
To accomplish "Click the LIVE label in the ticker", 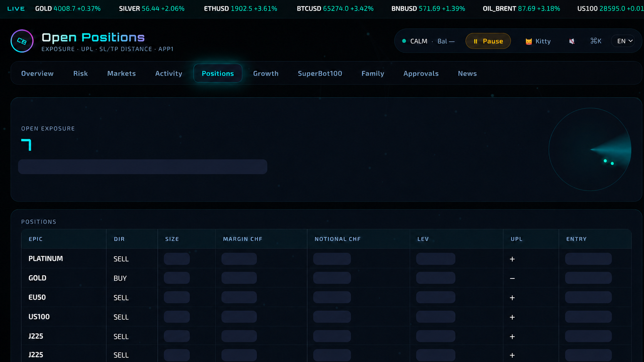I will pyautogui.click(x=16, y=8).
